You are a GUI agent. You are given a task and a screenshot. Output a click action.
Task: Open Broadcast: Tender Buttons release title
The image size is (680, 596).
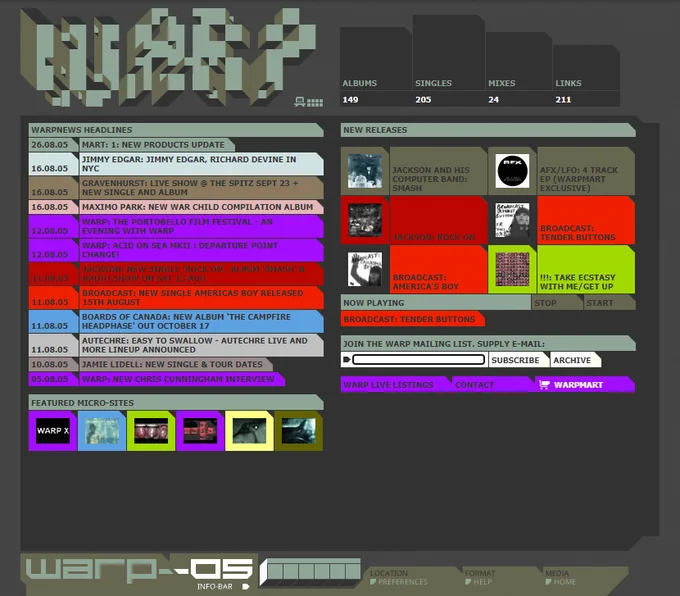point(586,220)
